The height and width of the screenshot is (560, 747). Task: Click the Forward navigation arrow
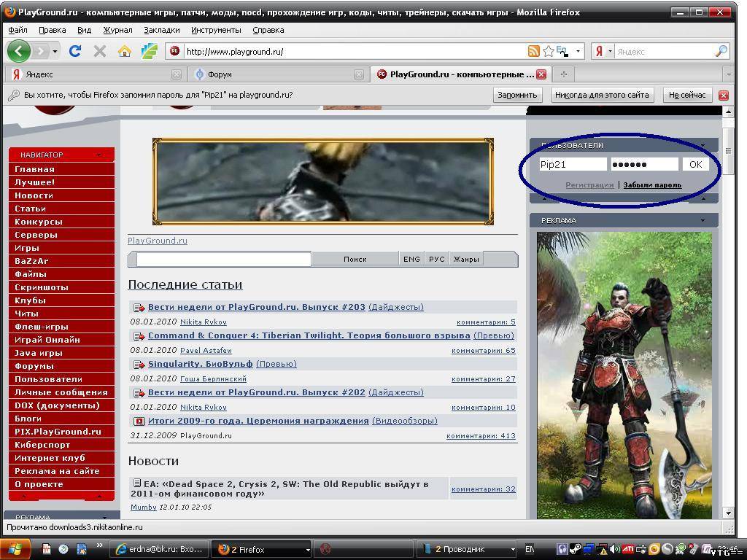click(41, 51)
